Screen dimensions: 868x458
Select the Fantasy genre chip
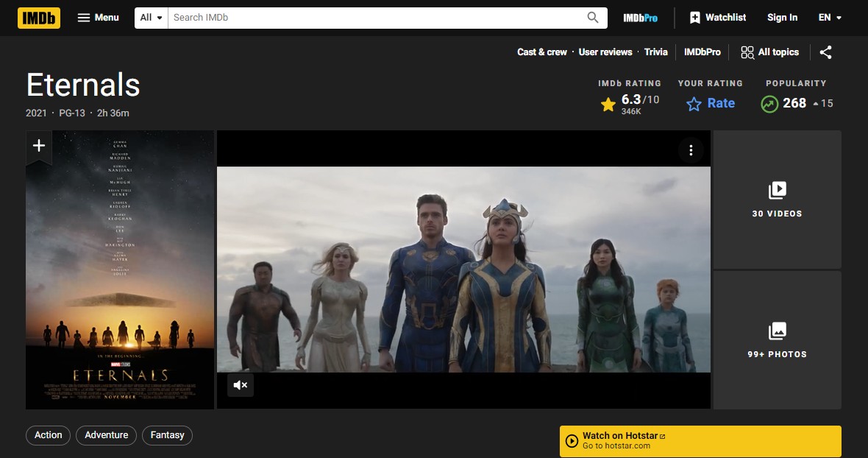[167, 435]
